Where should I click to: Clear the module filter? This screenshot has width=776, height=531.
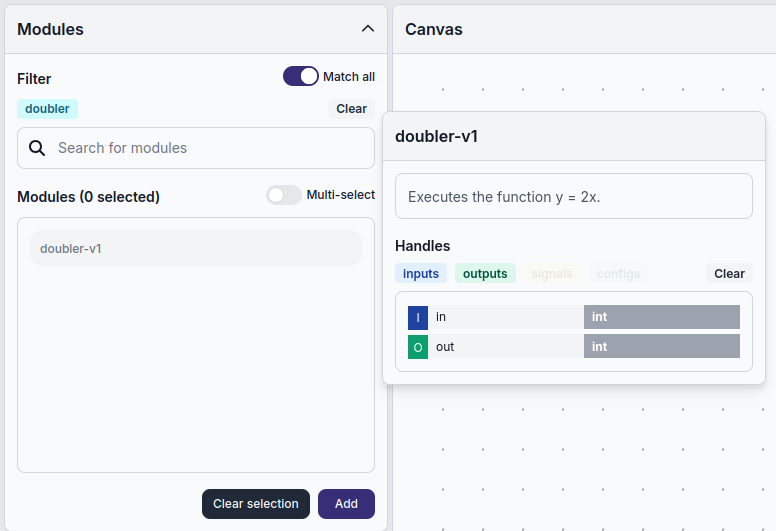pos(351,109)
